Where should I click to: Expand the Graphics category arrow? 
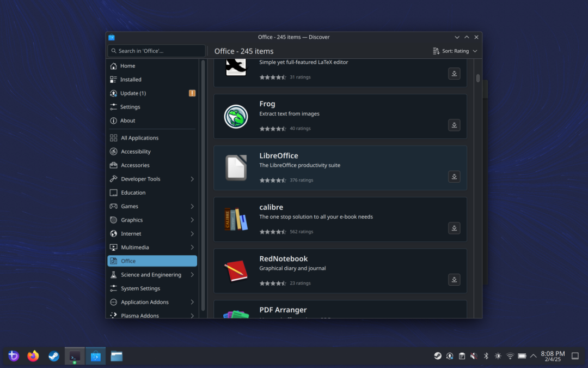click(x=192, y=220)
